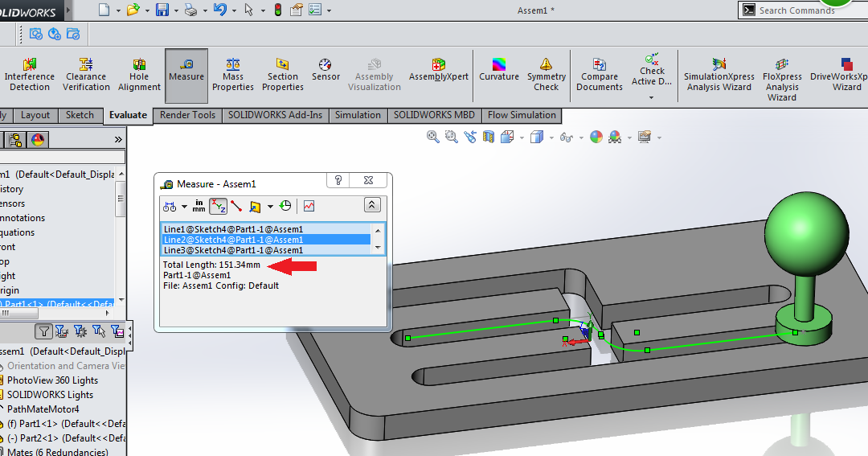Open dropdown next to New document

pos(118,10)
